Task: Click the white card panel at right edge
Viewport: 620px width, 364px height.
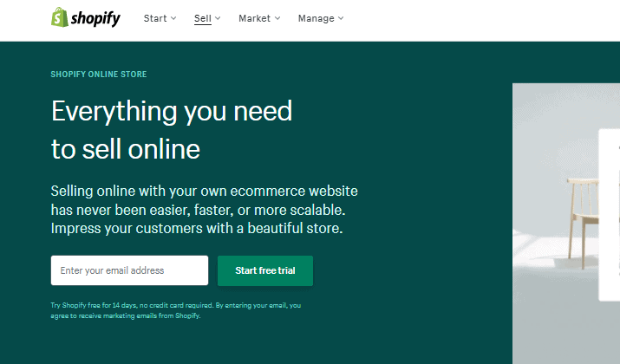Action: tap(610, 215)
